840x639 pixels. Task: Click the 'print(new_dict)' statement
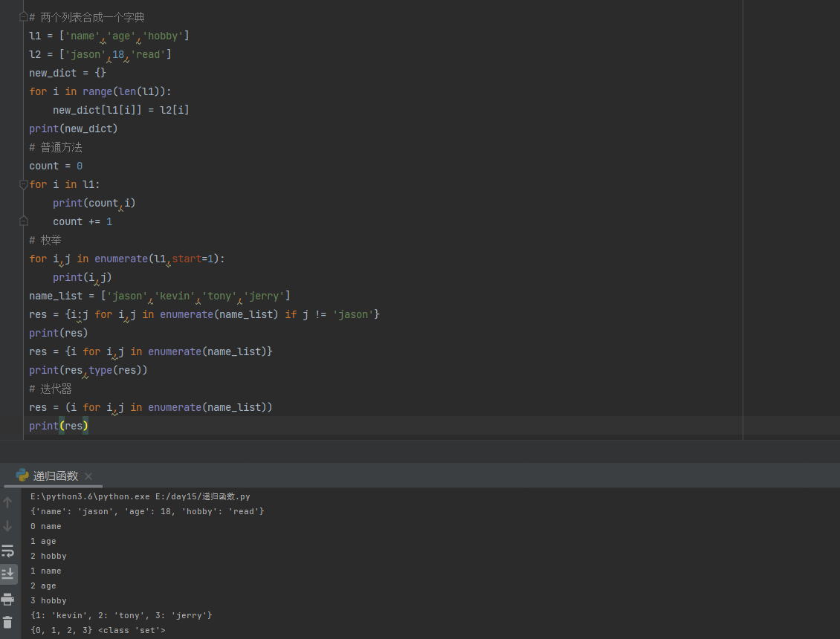(x=74, y=129)
